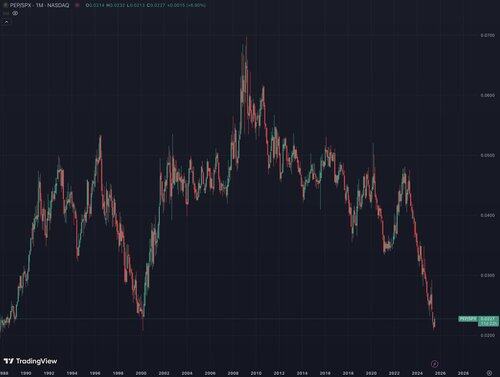The height and width of the screenshot is (377, 500).
Task: Collapse the legend with the up chevron
Action: click(x=6, y=22)
